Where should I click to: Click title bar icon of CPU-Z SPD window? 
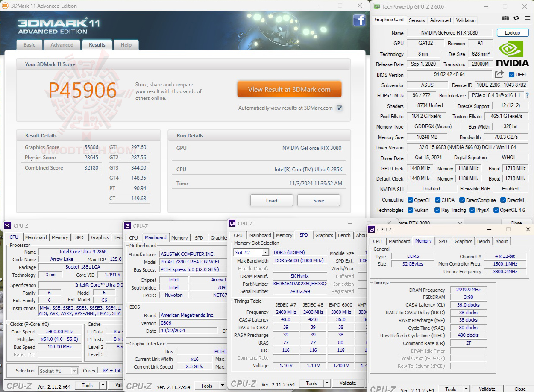232,223
